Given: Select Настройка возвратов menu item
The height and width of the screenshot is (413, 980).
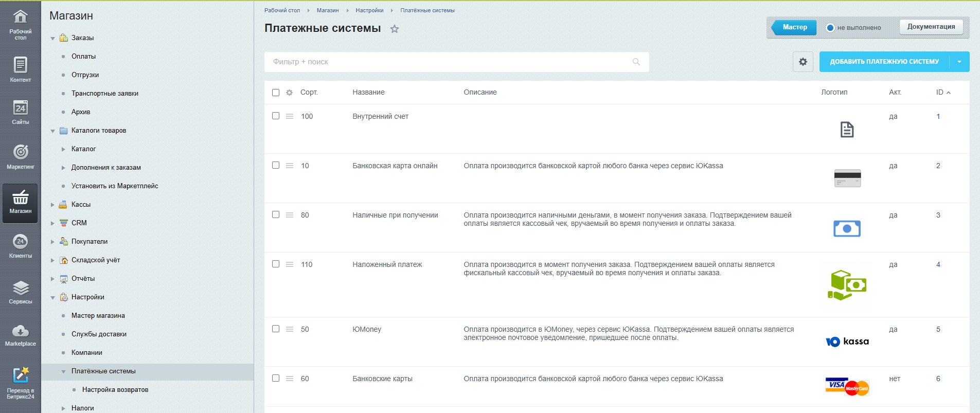Looking at the screenshot, I should pyautogui.click(x=115, y=390).
